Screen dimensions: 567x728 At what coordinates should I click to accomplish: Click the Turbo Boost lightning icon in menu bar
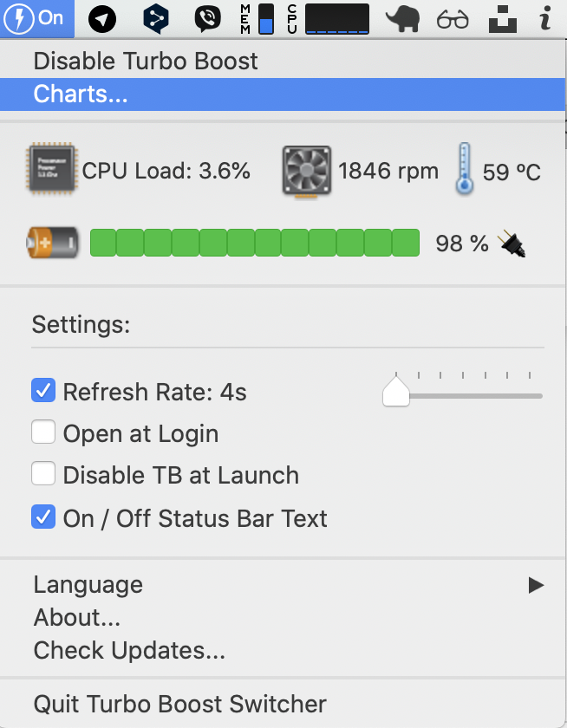[19, 17]
